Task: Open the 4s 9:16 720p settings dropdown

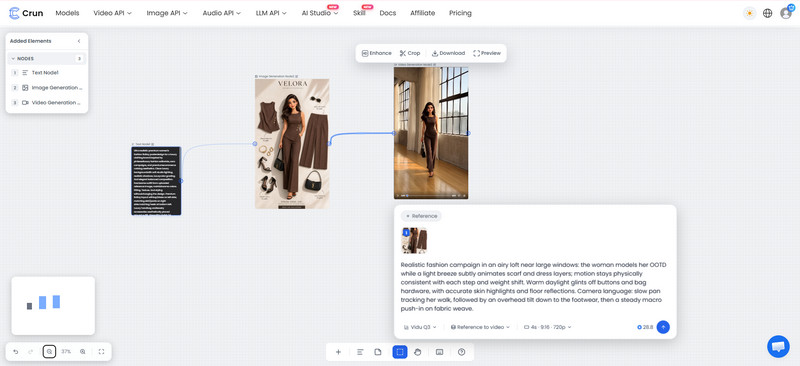Action: tap(548, 327)
